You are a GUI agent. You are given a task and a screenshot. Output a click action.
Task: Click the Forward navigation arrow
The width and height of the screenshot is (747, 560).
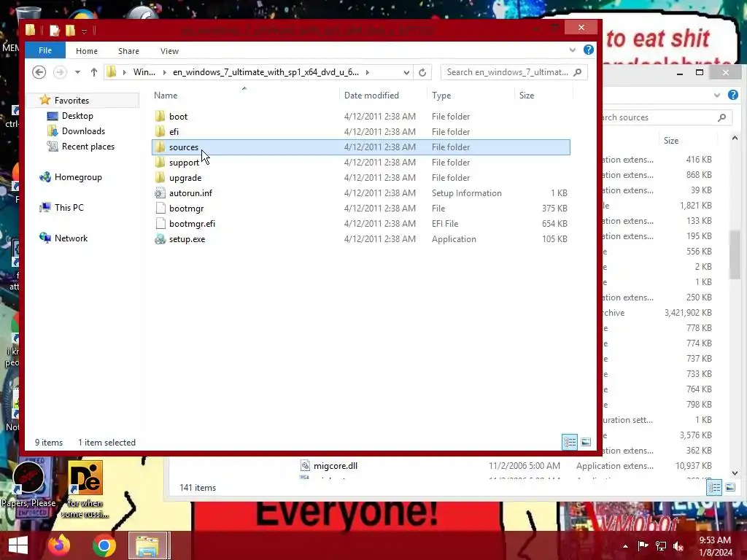[x=60, y=72]
